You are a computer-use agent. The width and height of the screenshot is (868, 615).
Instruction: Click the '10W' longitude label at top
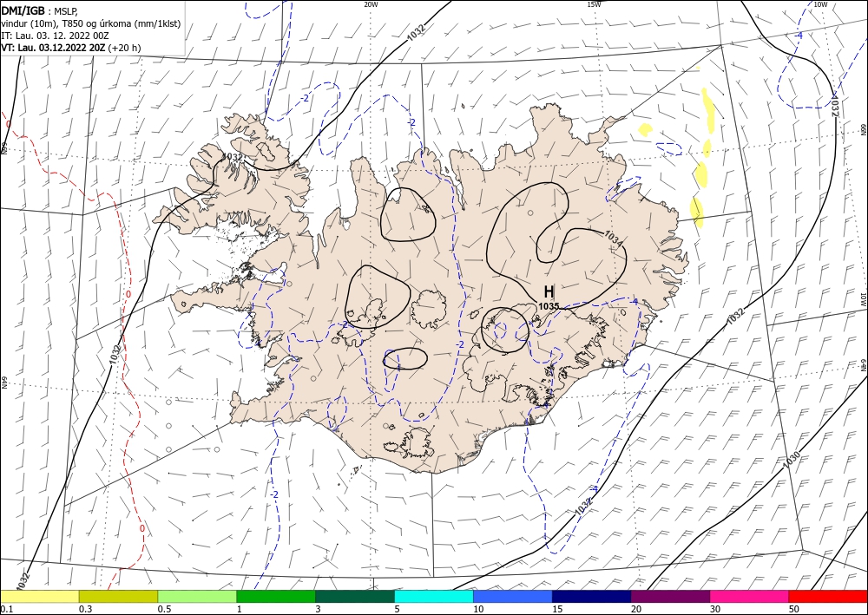820,4
